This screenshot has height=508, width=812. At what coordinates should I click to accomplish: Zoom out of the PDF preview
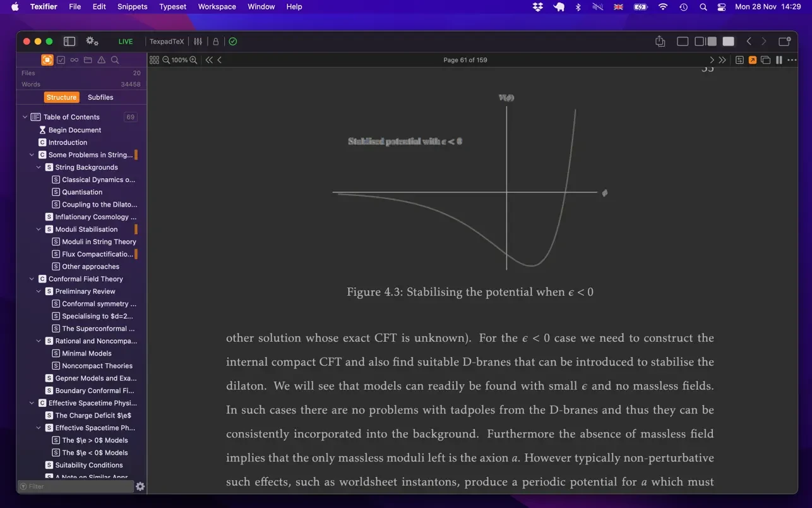click(166, 60)
